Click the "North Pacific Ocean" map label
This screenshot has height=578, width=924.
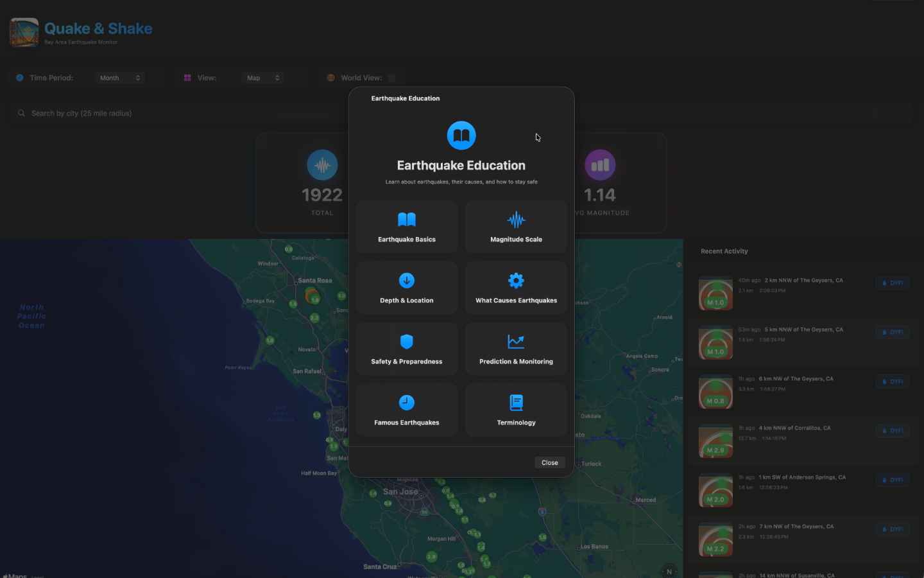[31, 317]
